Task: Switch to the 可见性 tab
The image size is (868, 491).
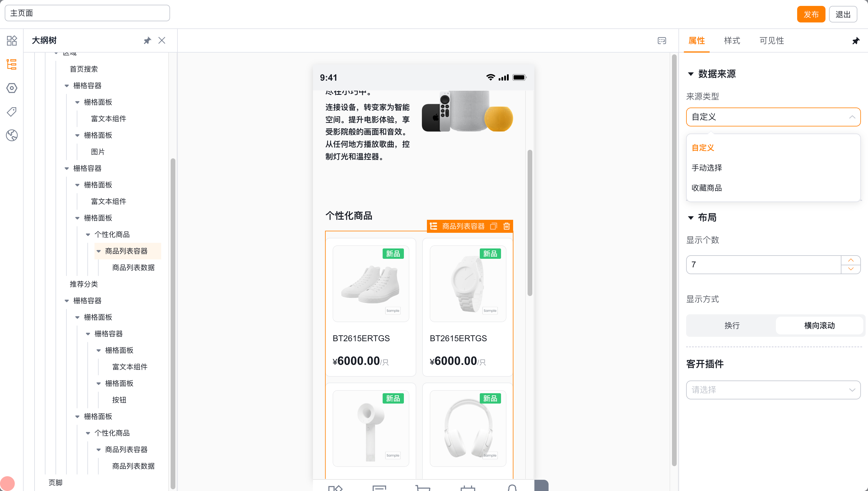Action: (x=772, y=40)
